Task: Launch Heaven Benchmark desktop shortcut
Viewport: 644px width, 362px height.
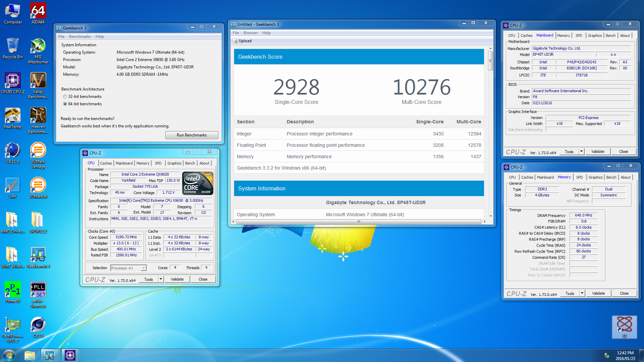Action: 38,121
